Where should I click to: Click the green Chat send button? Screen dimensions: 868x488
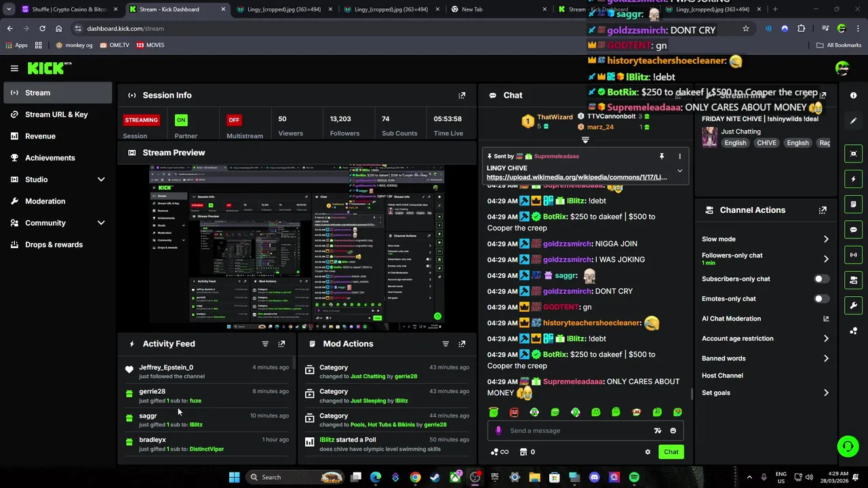pyautogui.click(x=671, y=452)
